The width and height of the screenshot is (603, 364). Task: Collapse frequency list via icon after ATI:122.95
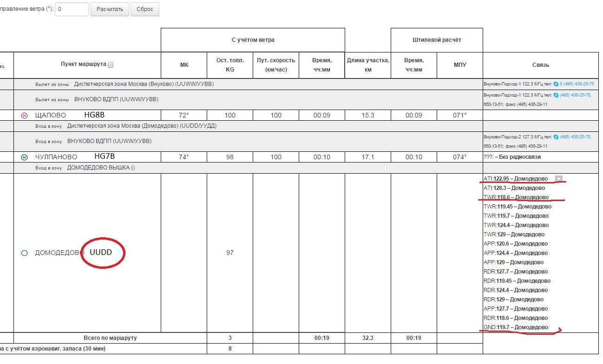[x=559, y=179]
